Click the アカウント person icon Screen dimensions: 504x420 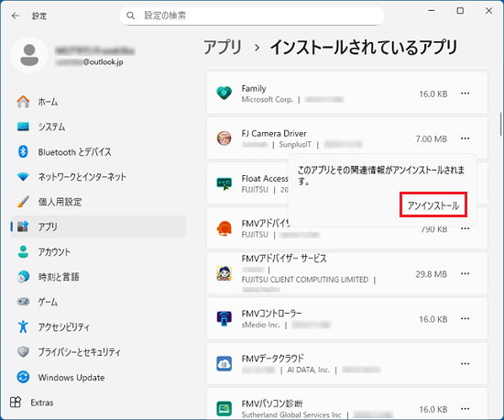click(x=23, y=252)
